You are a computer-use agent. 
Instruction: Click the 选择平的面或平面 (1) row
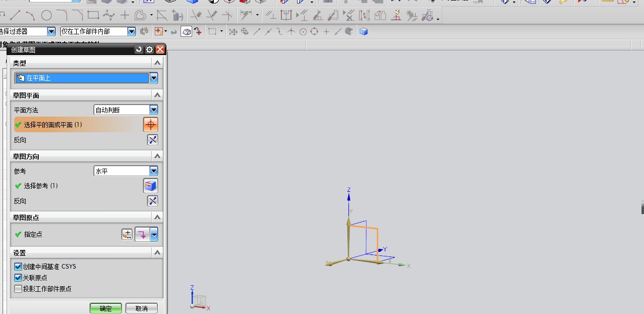point(78,125)
